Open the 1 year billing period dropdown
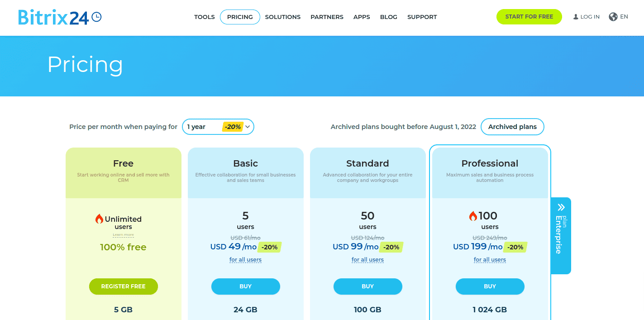This screenshot has height=320, width=644. pyautogui.click(x=218, y=127)
